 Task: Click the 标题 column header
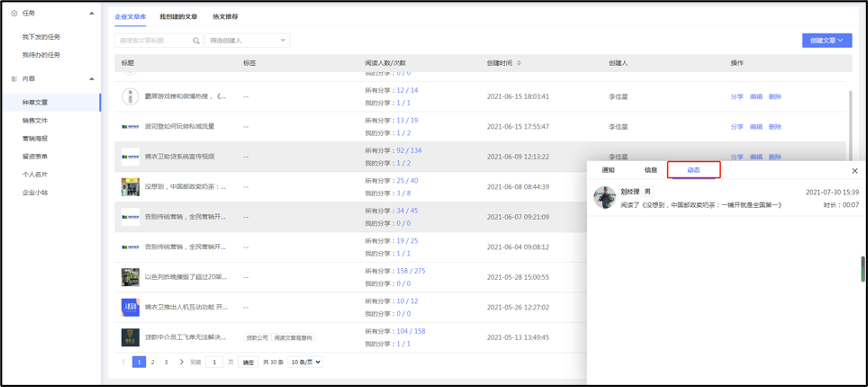pos(128,63)
